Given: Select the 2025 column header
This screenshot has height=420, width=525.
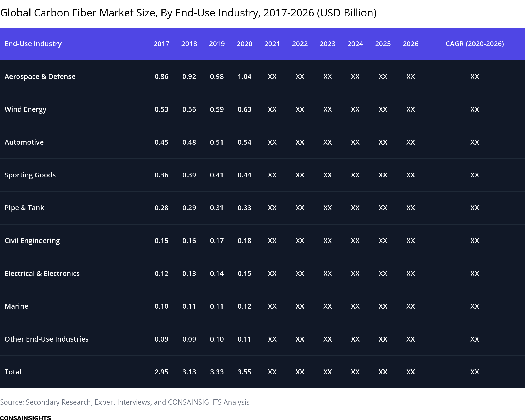Looking at the screenshot, I should point(383,44).
